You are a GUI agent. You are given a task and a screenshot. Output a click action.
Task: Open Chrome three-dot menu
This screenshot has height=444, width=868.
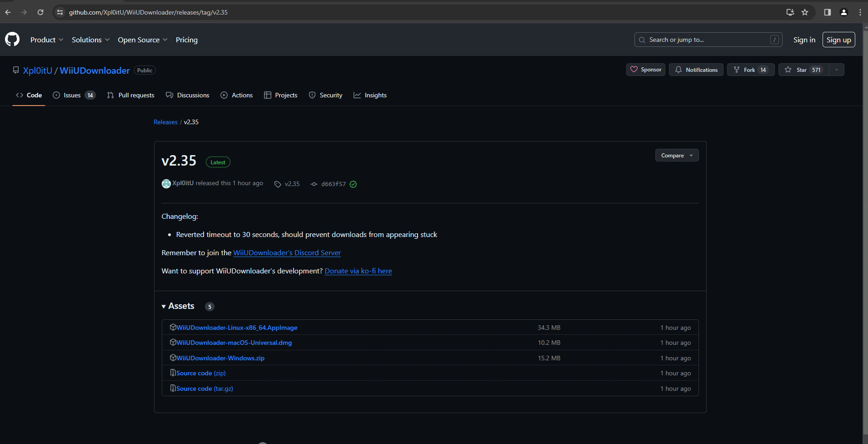pos(860,12)
